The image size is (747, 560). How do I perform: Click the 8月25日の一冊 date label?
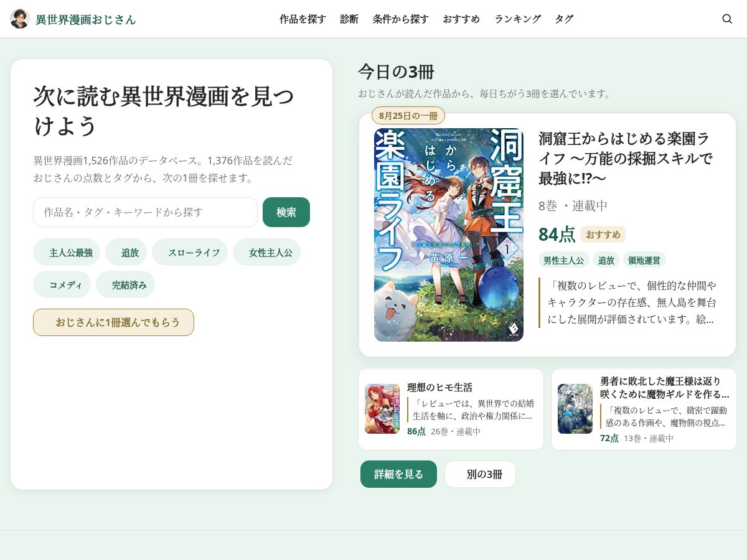point(408,116)
